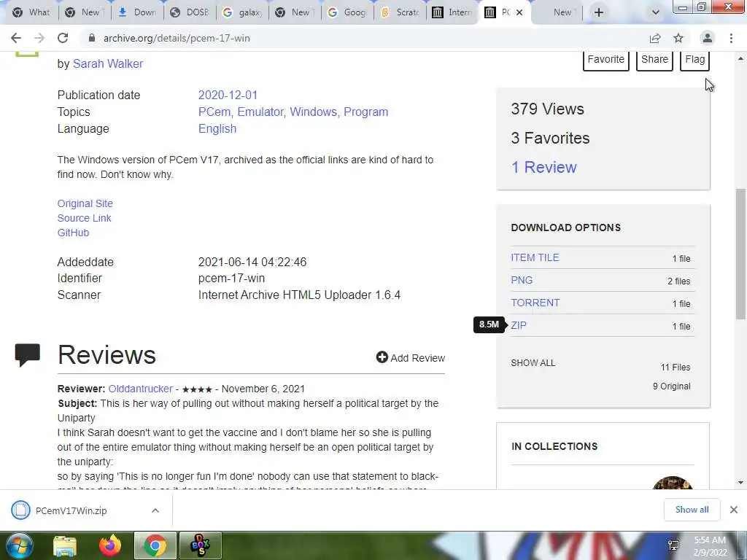This screenshot has width=747, height=560.
Task: Switch to Chrome in the taskbar
Action: 155,545
